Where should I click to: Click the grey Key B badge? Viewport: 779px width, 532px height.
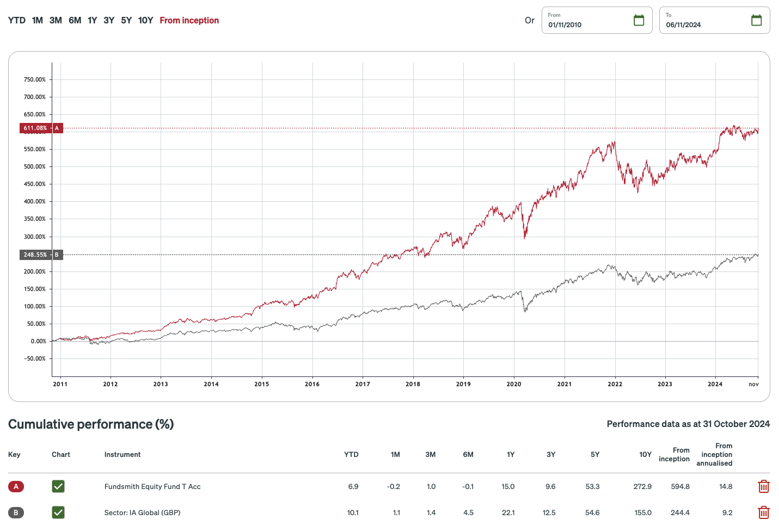coord(16,512)
